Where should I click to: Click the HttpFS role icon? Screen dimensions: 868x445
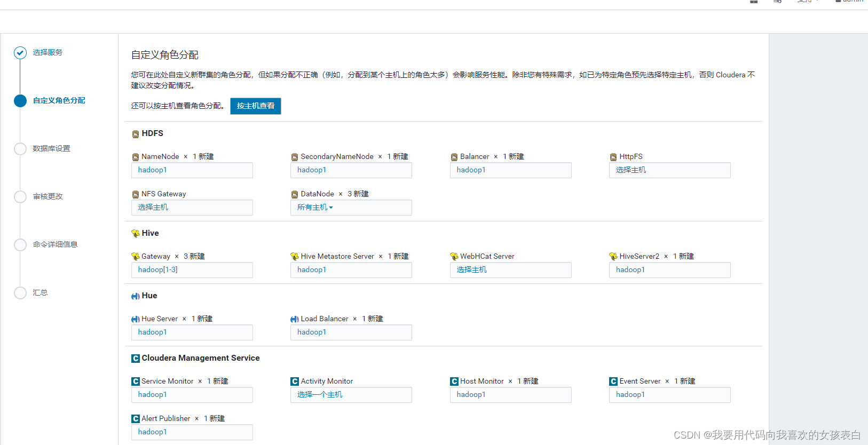pyautogui.click(x=613, y=157)
